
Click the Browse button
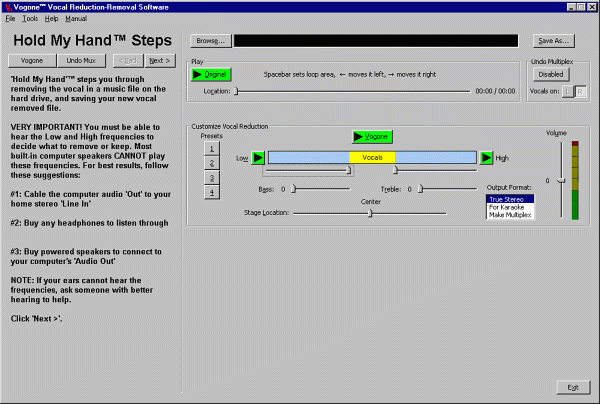coord(210,41)
